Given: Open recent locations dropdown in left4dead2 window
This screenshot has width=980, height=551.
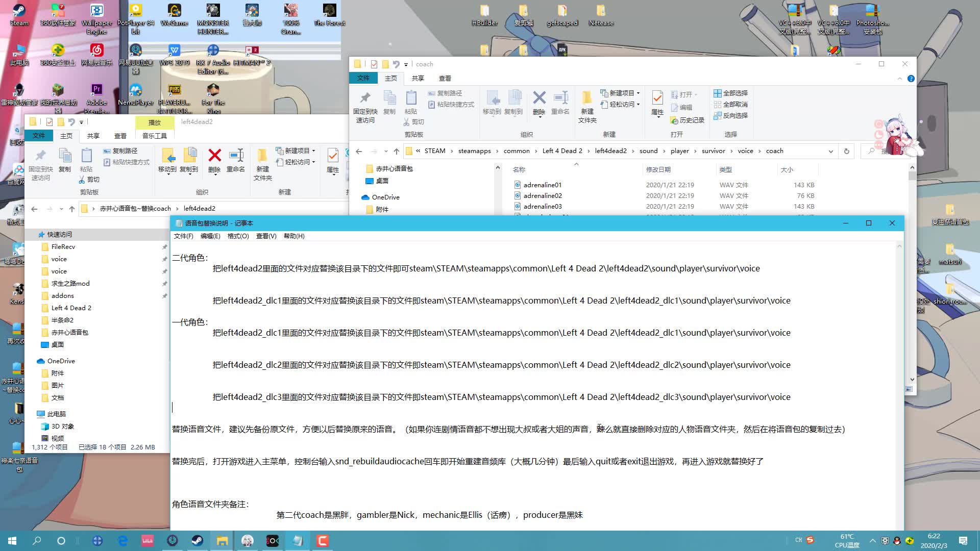Looking at the screenshot, I should coord(61,209).
